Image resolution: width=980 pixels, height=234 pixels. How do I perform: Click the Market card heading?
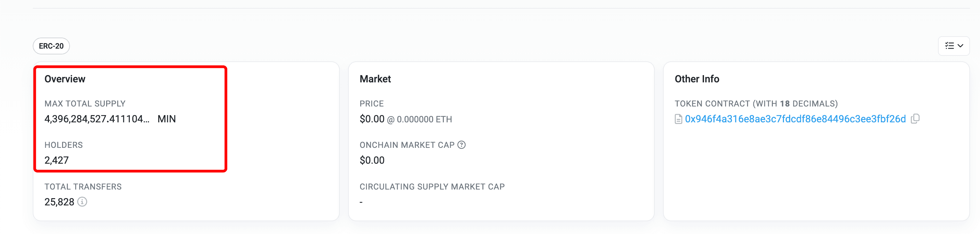[375, 79]
